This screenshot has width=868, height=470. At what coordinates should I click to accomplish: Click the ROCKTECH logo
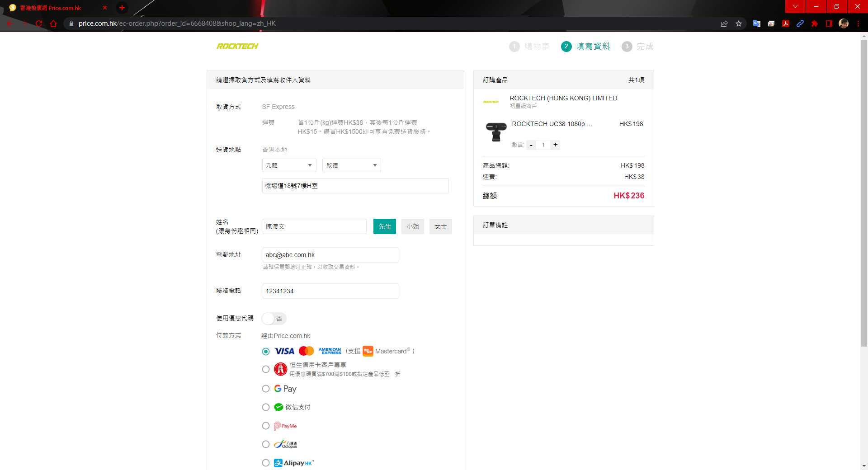(x=237, y=46)
